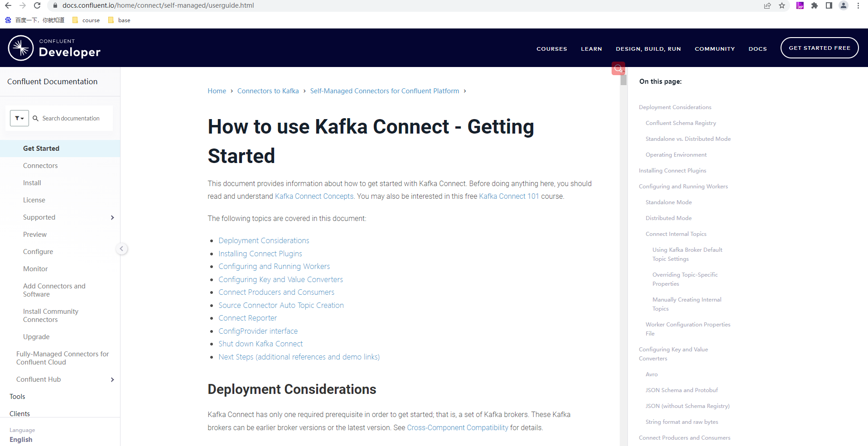Go to Connect Internal Topics on-page link
The image size is (868, 446).
[x=676, y=234]
